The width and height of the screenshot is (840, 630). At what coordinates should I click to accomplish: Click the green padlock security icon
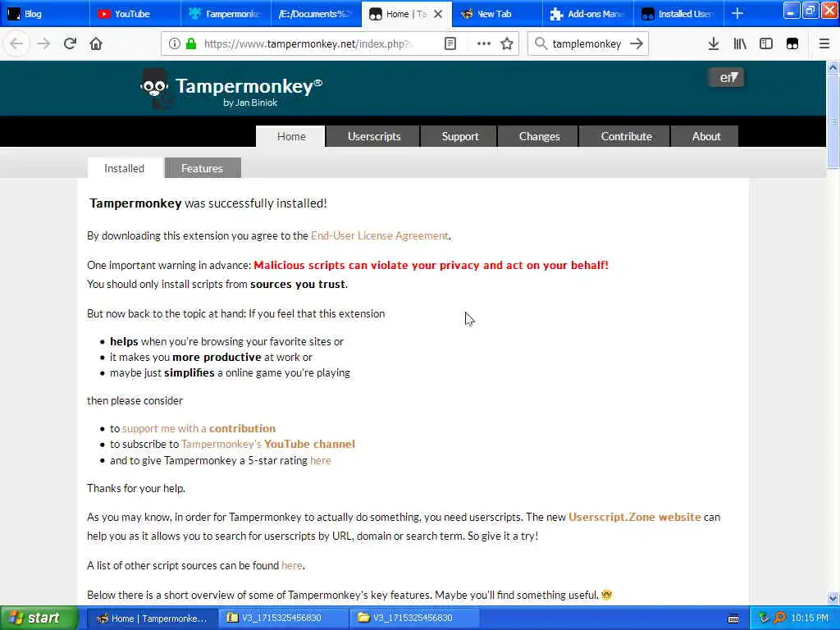(x=190, y=43)
